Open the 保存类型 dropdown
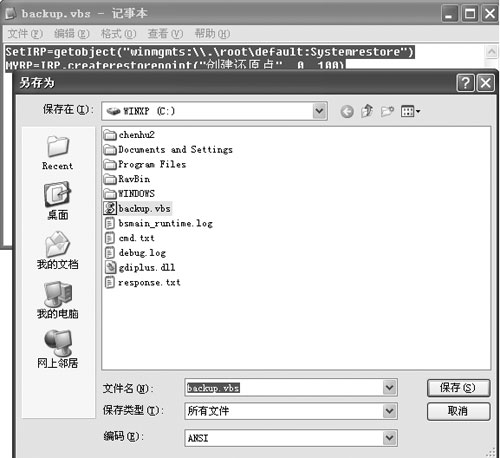Viewport: 500px width, 458px height. point(389,411)
